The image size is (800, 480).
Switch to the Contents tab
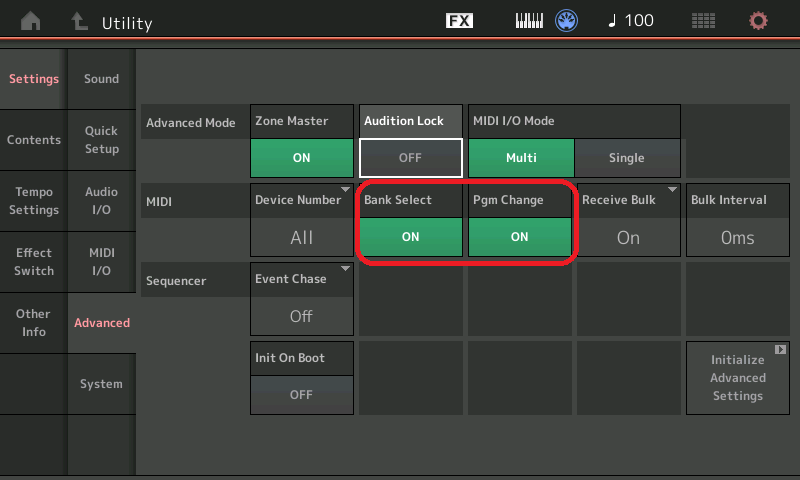(x=33, y=140)
